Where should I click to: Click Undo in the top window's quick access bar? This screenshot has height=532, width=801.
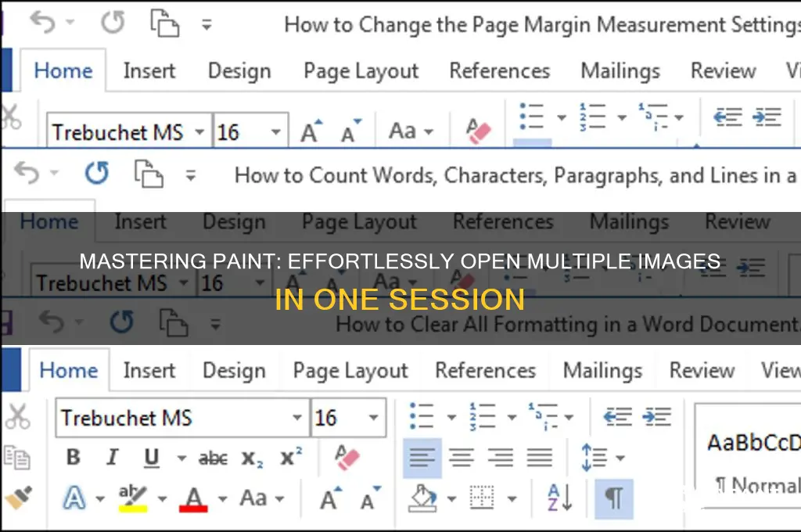click(x=43, y=23)
